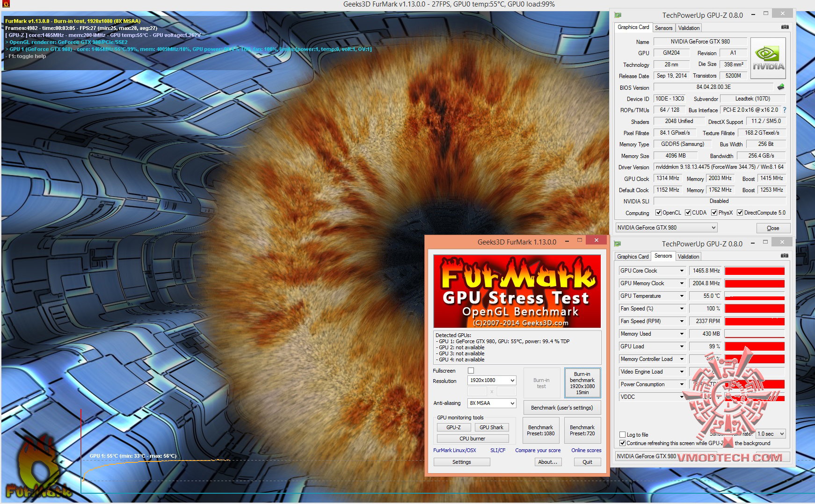Switch to Sensors tab in upper GPU-Z window
Image resolution: width=815 pixels, height=504 pixels.
click(x=663, y=28)
